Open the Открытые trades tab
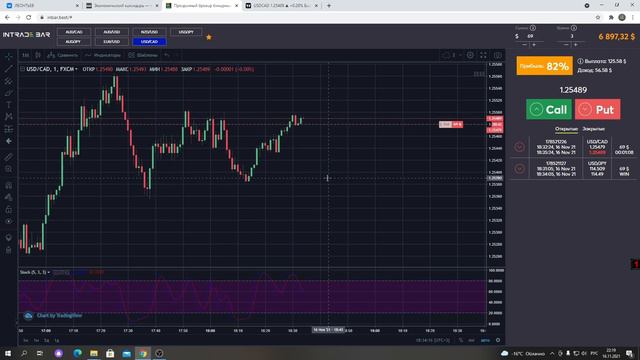Image resolution: width=640 pixels, height=360 pixels. pyautogui.click(x=566, y=129)
